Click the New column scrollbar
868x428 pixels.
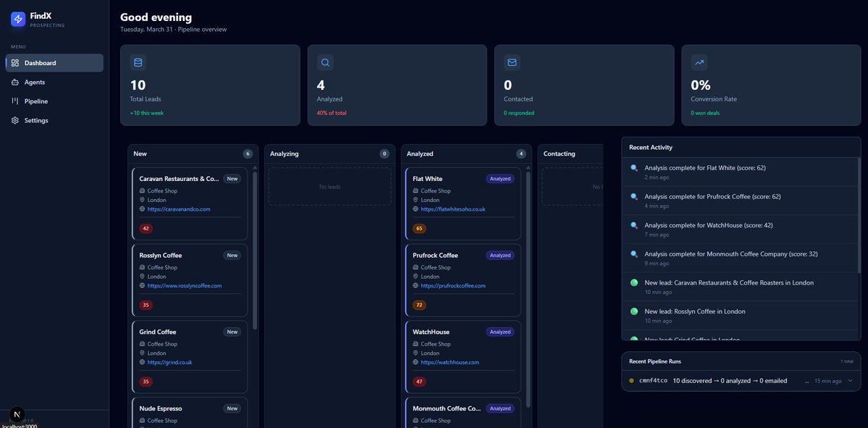pyautogui.click(x=255, y=251)
